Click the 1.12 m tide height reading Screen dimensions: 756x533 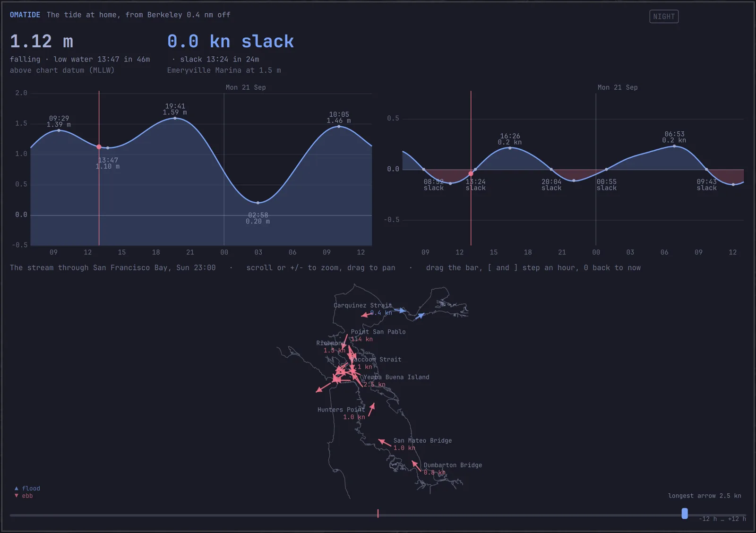pyautogui.click(x=42, y=42)
